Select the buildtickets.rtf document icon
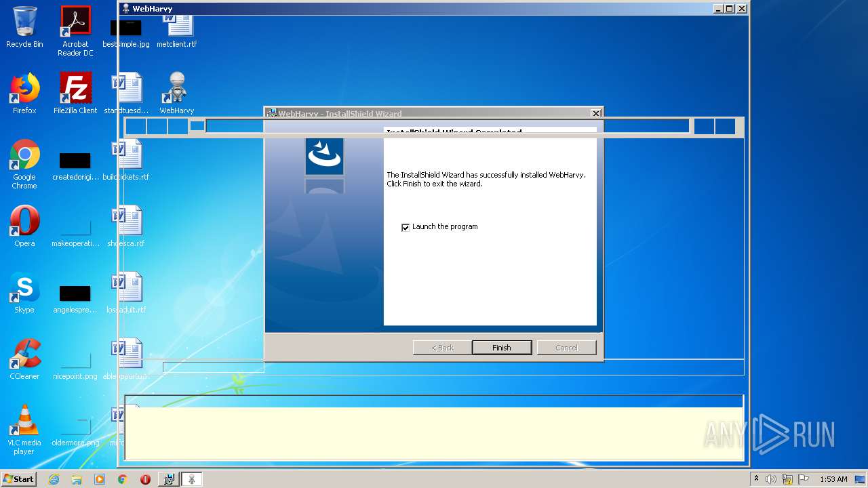 pyautogui.click(x=126, y=161)
